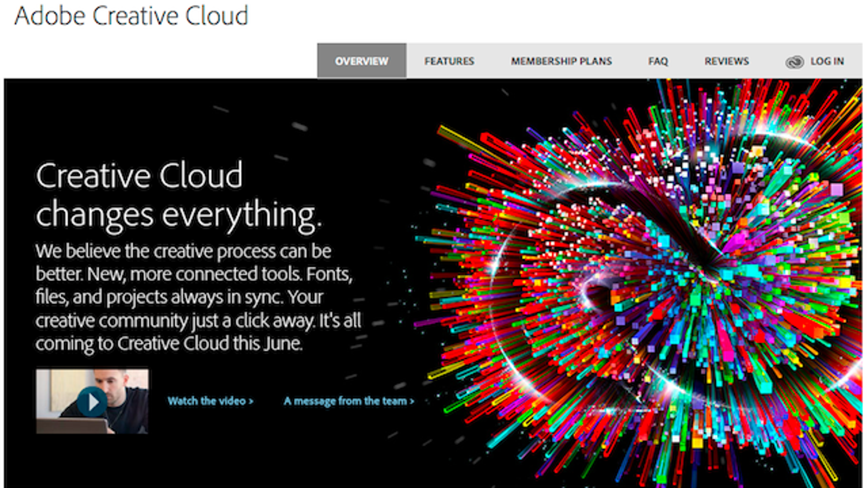Open 'A message from the team' link
The image size is (868, 488).
(x=349, y=401)
